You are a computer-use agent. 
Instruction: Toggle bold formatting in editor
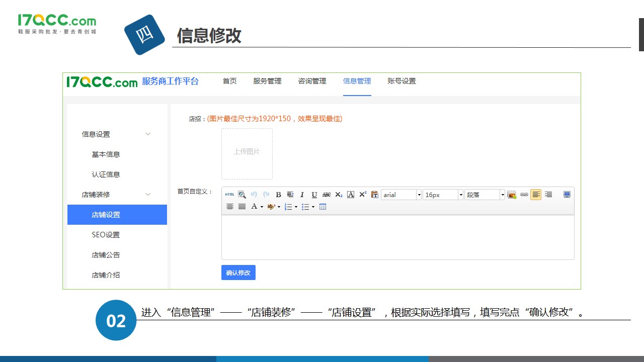(x=278, y=195)
